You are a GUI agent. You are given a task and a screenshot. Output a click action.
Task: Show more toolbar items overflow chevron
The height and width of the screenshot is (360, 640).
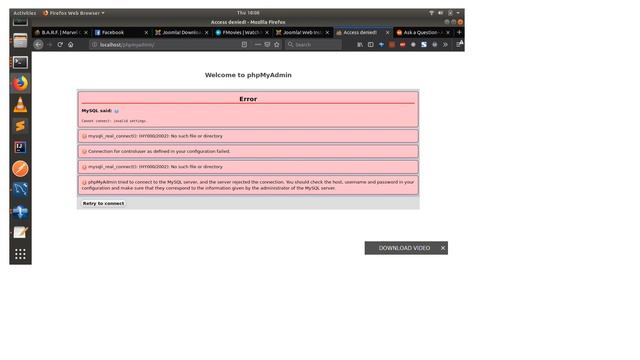445,44
